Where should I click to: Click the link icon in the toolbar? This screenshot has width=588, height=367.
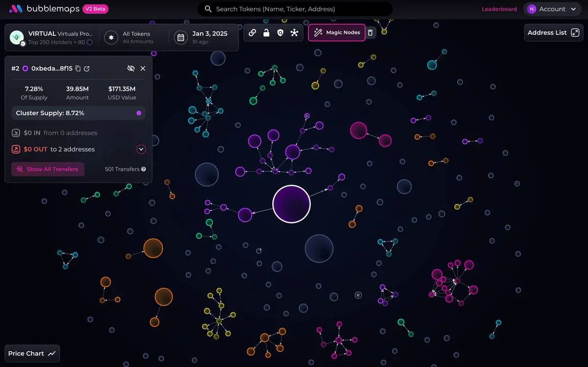pyautogui.click(x=252, y=33)
